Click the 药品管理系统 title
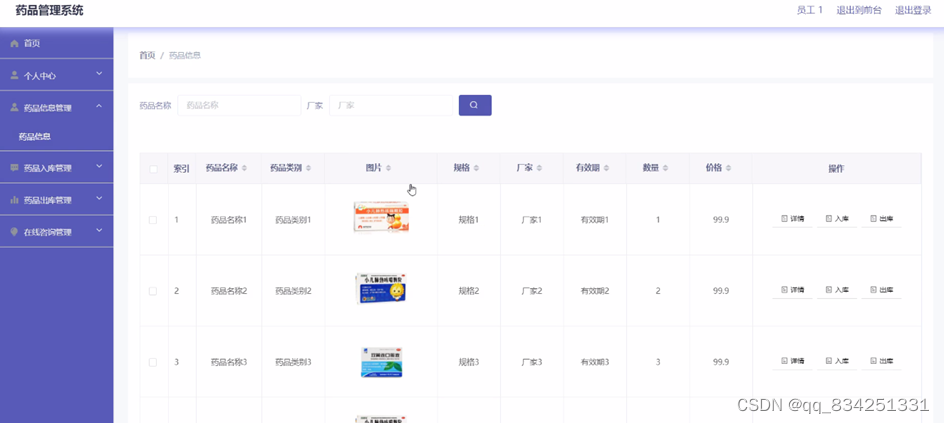The image size is (944, 423). (49, 10)
